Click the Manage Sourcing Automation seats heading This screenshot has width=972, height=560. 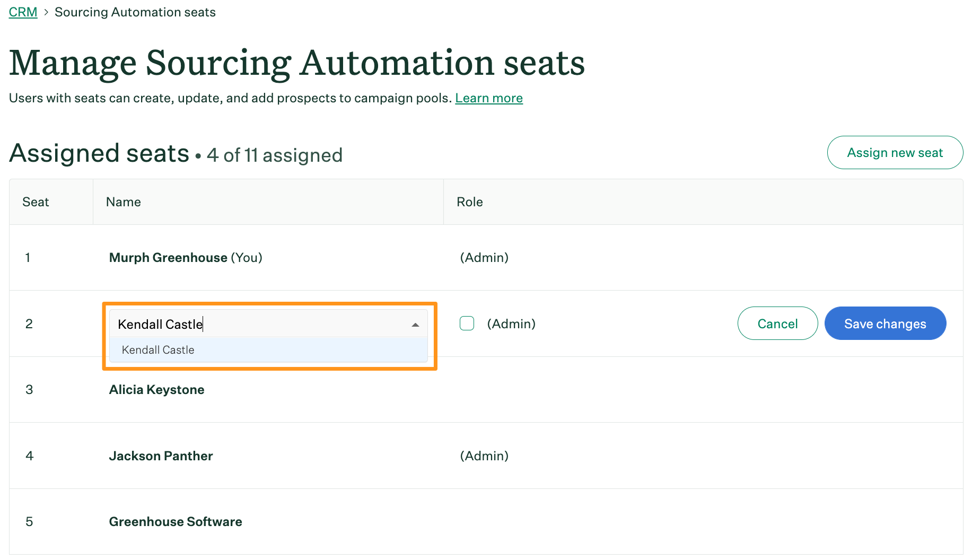pos(297,63)
